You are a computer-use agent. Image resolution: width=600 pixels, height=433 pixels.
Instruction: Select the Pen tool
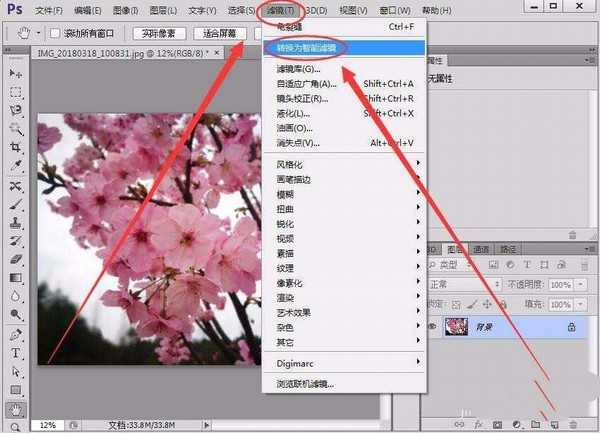[x=16, y=334]
